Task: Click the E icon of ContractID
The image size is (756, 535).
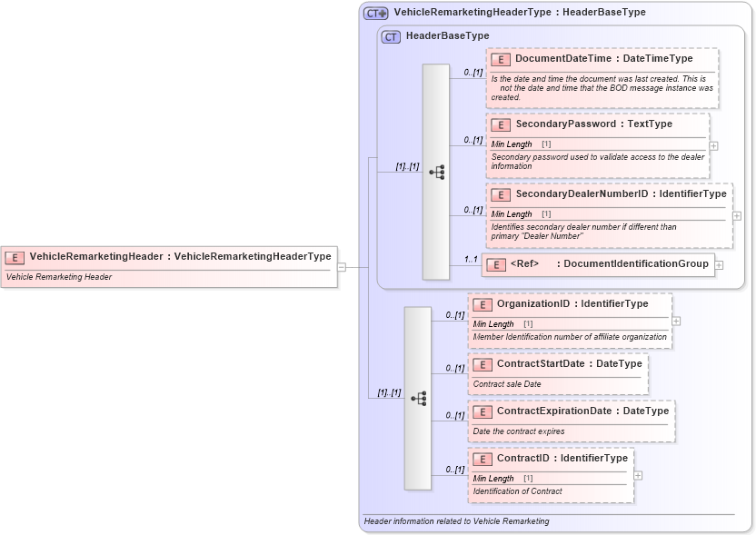Action: [x=482, y=459]
